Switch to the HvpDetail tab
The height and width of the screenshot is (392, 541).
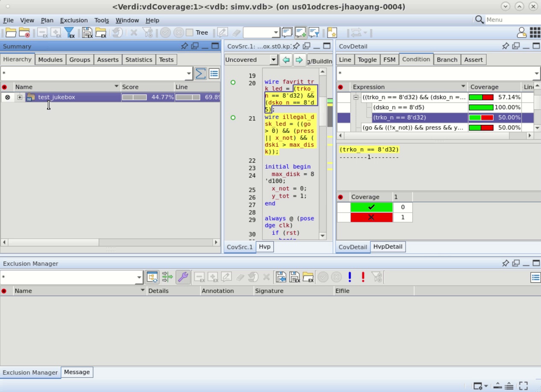tap(388, 247)
